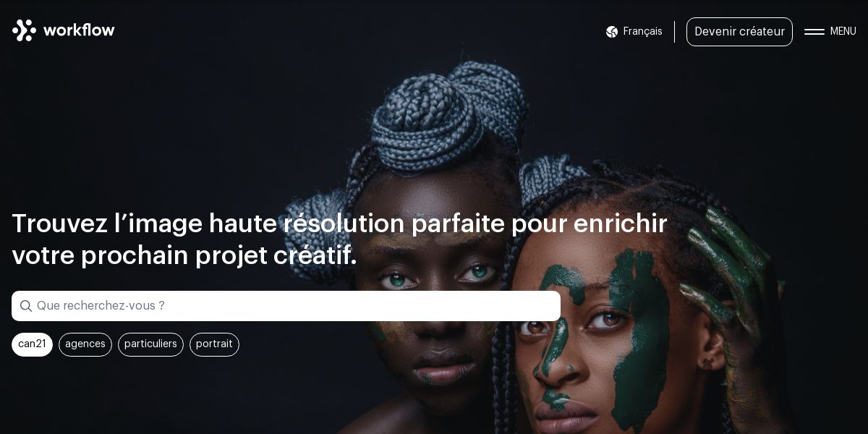Select the portrait tag chip
The image size is (868, 434).
pos(214,344)
